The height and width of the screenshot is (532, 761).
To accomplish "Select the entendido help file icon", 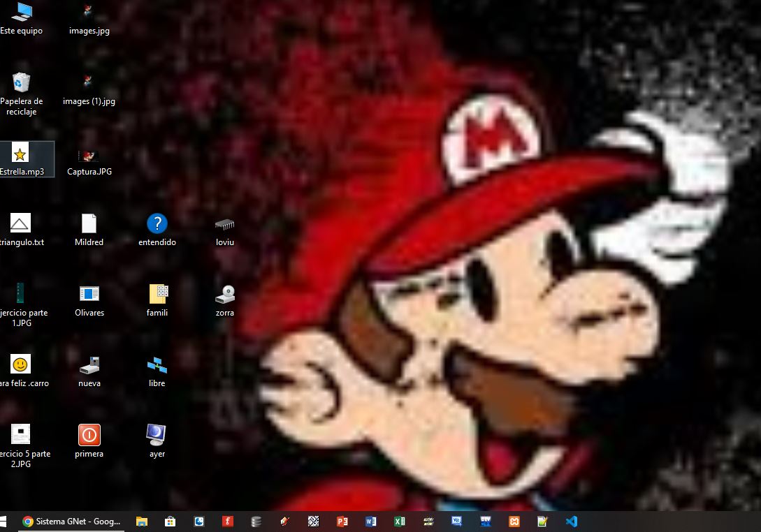I will pyautogui.click(x=157, y=224).
